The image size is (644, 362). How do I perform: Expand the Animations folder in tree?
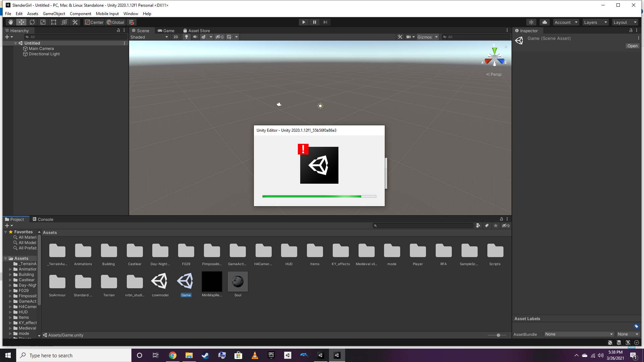[x=10, y=269]
